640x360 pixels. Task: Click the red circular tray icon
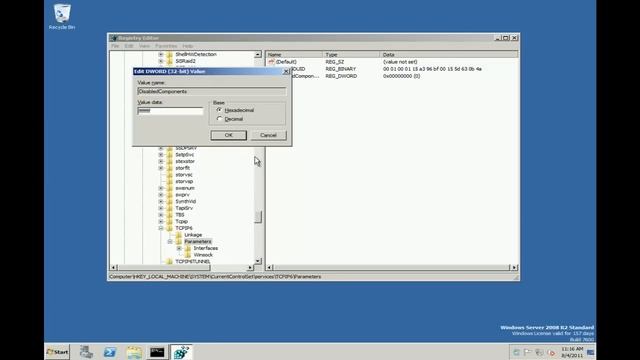[x=551, y=352]
